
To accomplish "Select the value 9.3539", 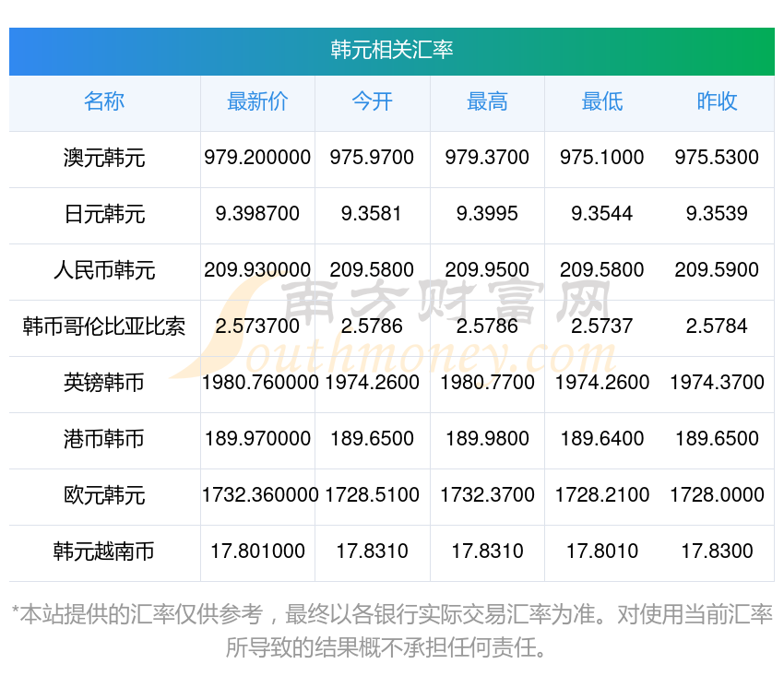I will [717, 214].
